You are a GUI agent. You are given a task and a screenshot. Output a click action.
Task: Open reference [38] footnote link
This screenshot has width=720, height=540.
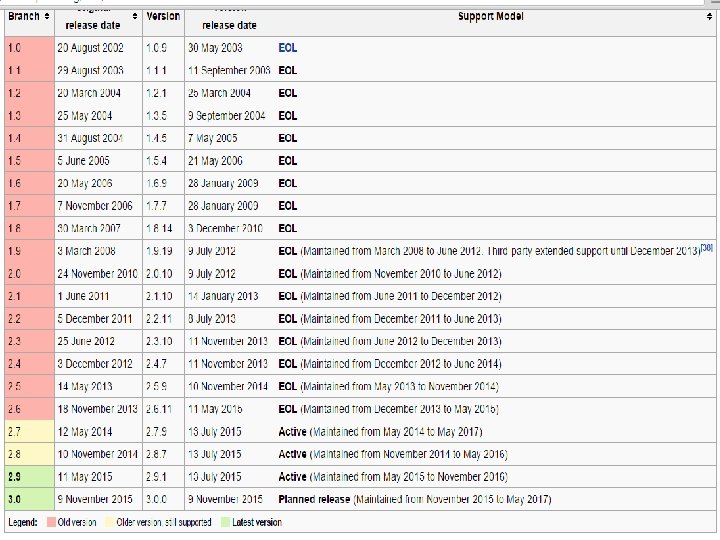(707, 248)
